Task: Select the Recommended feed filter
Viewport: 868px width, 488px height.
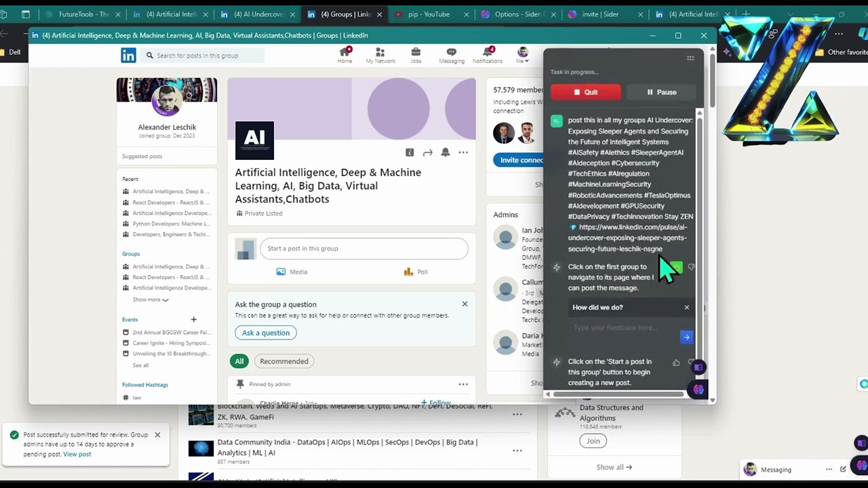Action: pos(284,361)
